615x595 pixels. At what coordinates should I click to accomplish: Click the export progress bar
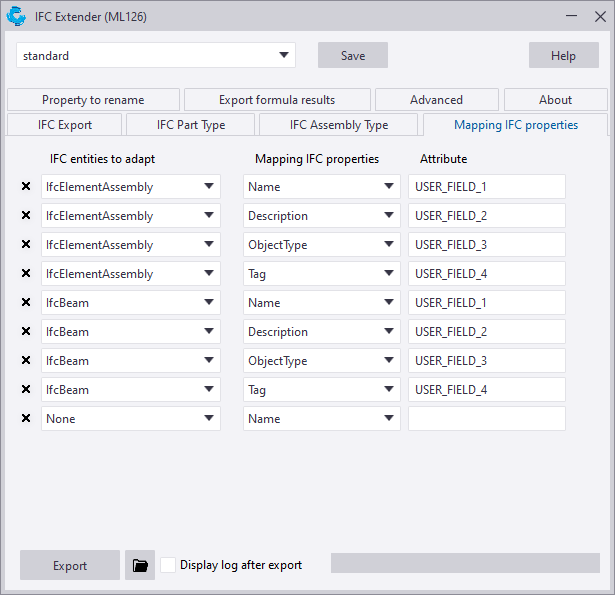click(x=465, y=563)
